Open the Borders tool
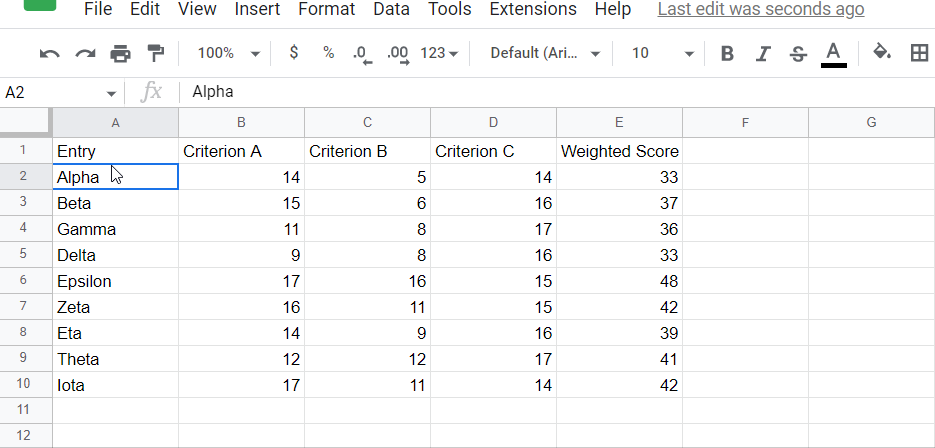The height and width of the screenshot is (448, 935). click(x=918, y=53)
